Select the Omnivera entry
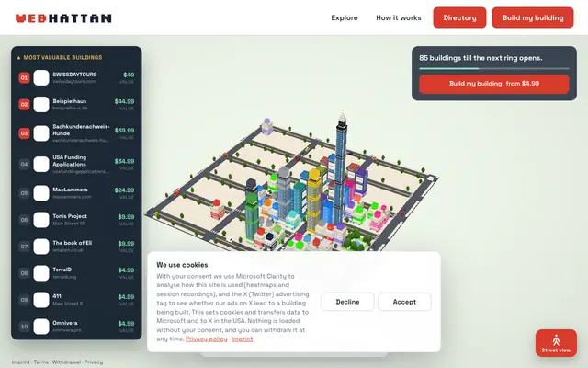The height and width of the screenshot is (368, 588). [x=76, y=327]
